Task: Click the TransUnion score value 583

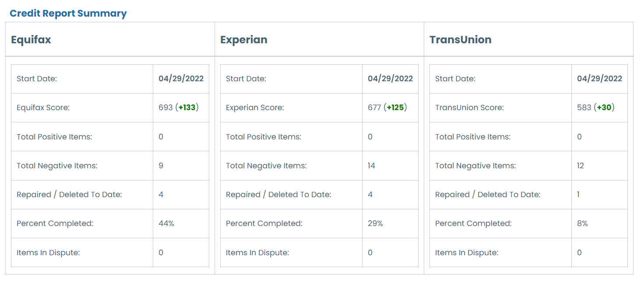Action: (584, 108)
